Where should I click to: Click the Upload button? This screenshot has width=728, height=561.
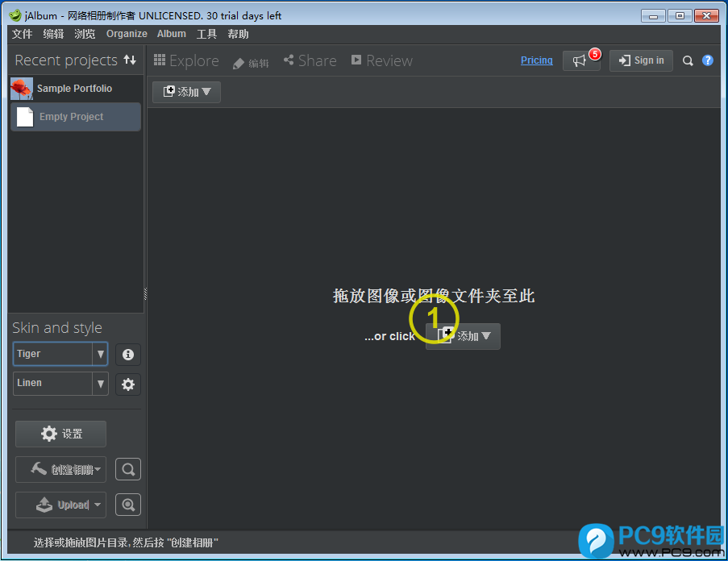pyautogui.click(x=60, y=505)
